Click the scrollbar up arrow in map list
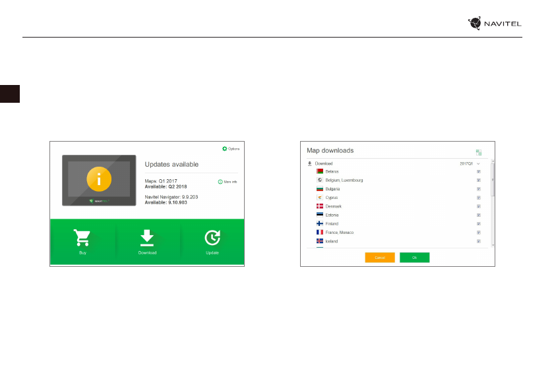The width and height of the screenshot is (554, 392). click(x=493, y=161)
